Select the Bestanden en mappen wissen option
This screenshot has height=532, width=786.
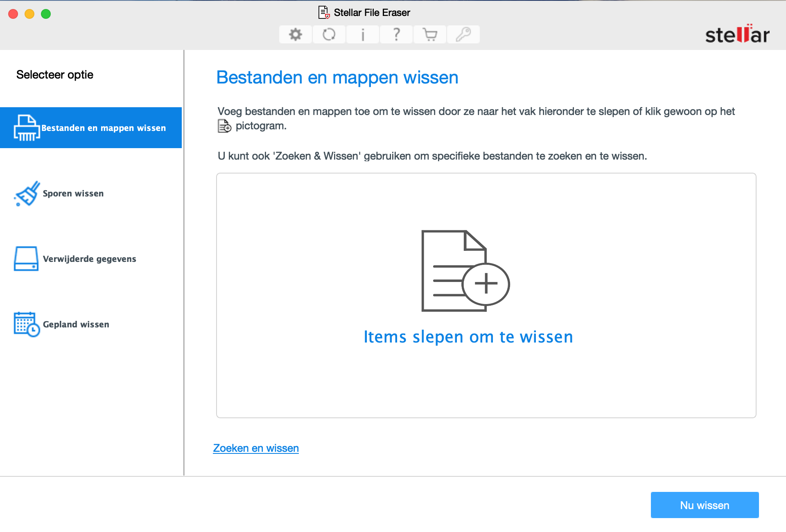coord(91,128)
